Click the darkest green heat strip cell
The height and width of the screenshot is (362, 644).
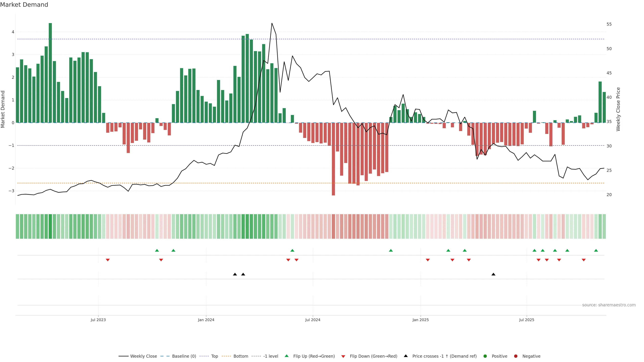pos(50,226)
